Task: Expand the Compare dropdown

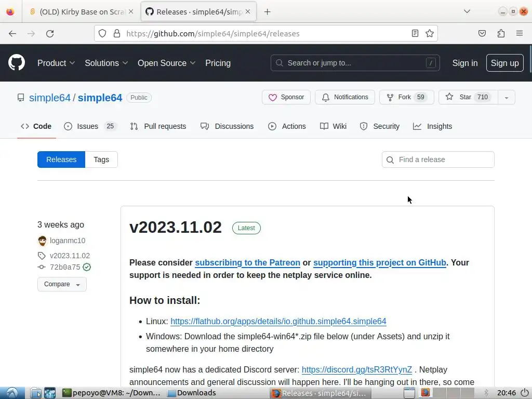Action: coord(62,284)
